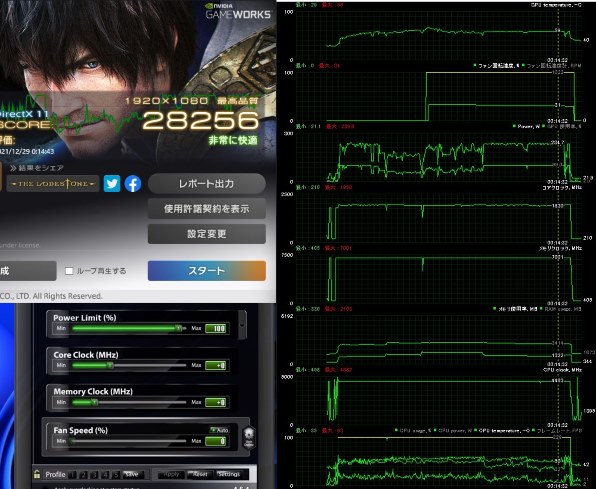Screen dimensions: 596x489
Task: Click the NVIDIA GameWorks logo
Action: (x=238, y=11)
